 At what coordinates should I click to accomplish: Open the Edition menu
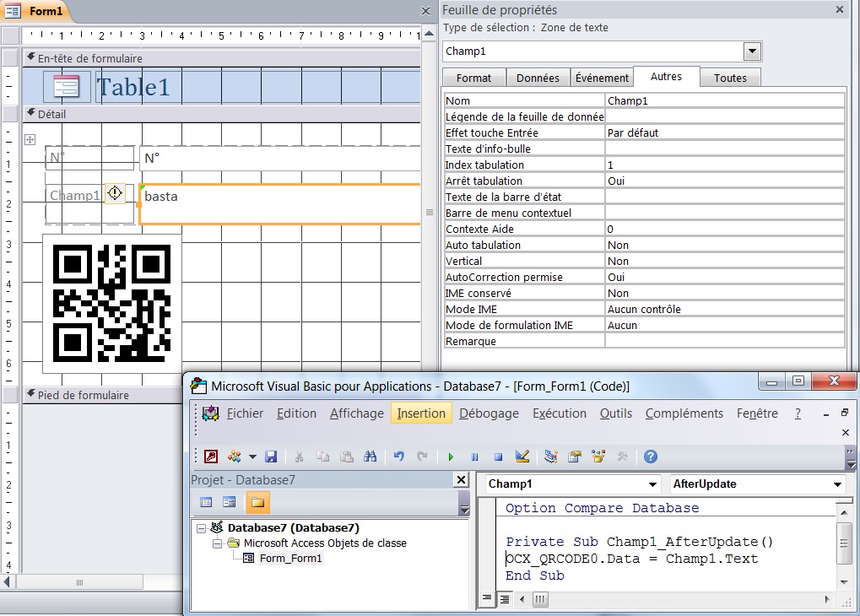[x=296, y=413]
